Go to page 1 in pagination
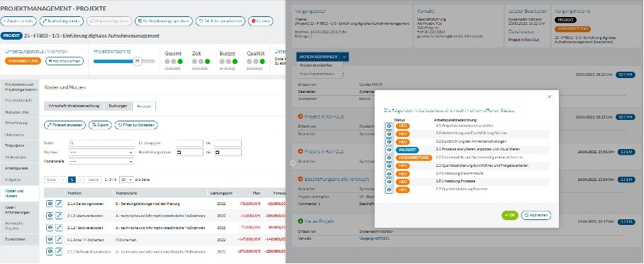 (x=72, y=180)
